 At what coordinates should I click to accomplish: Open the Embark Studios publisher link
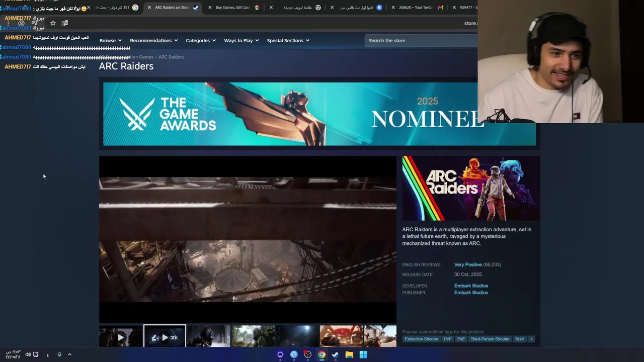pyautogui.click(x=471, y=293)
